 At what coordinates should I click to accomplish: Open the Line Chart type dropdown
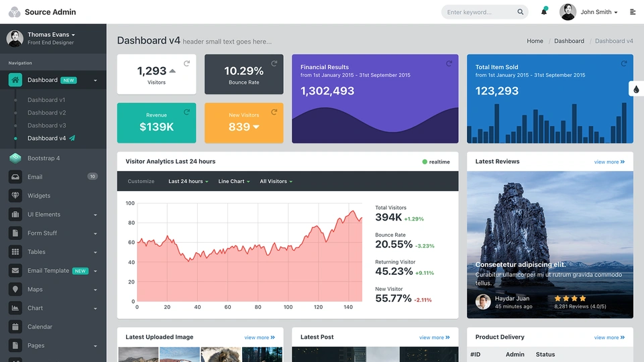click(233, 182)
